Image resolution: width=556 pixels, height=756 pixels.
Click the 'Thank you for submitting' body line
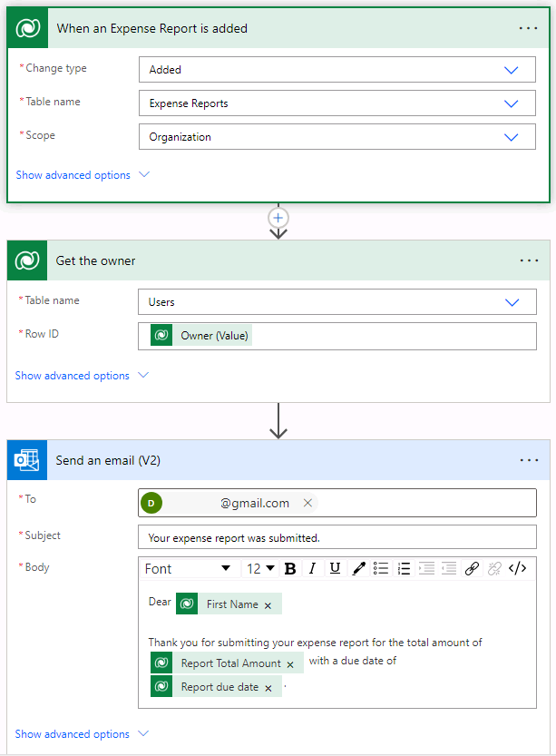tap(315, 643)
